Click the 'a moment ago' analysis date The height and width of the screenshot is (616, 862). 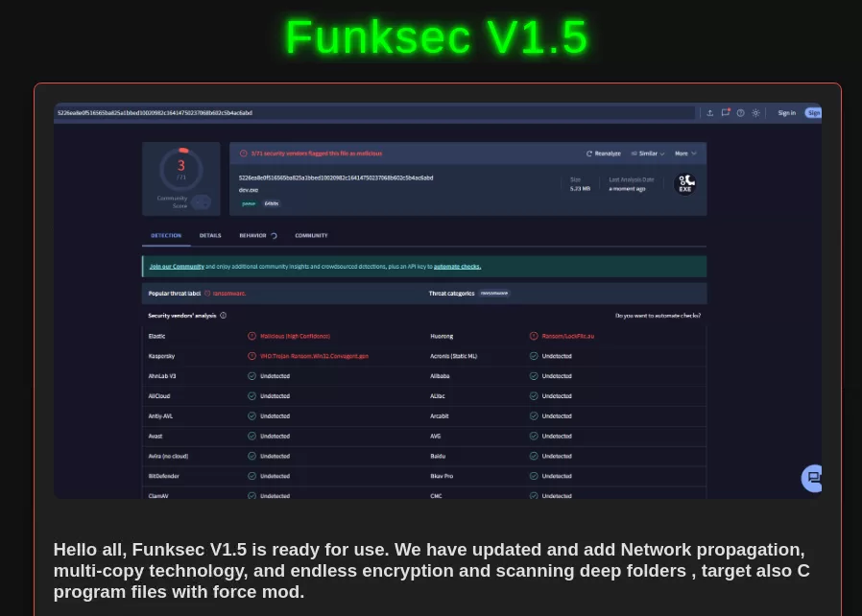pos(627,188)
